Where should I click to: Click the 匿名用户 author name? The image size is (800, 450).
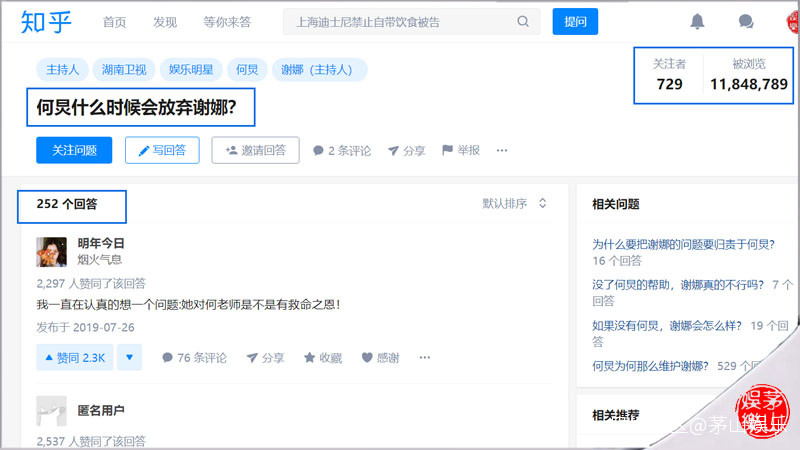101,411
